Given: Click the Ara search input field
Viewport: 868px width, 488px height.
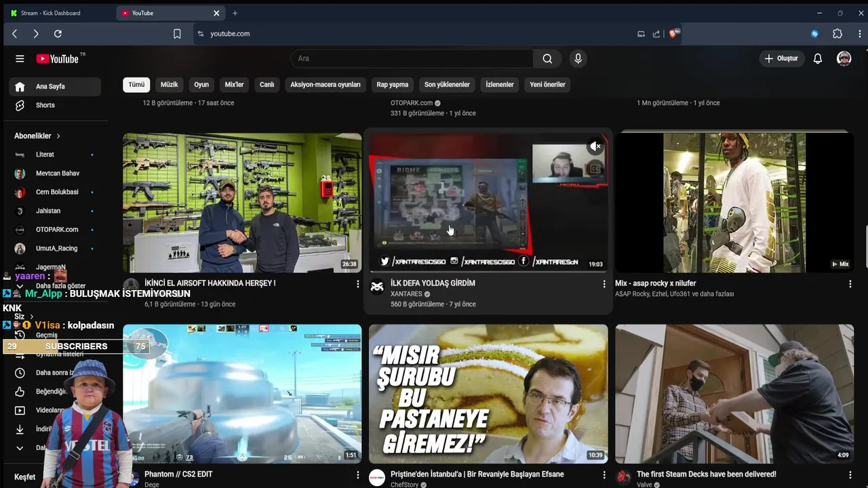Looking at the screenshot, I should [412, 59].
